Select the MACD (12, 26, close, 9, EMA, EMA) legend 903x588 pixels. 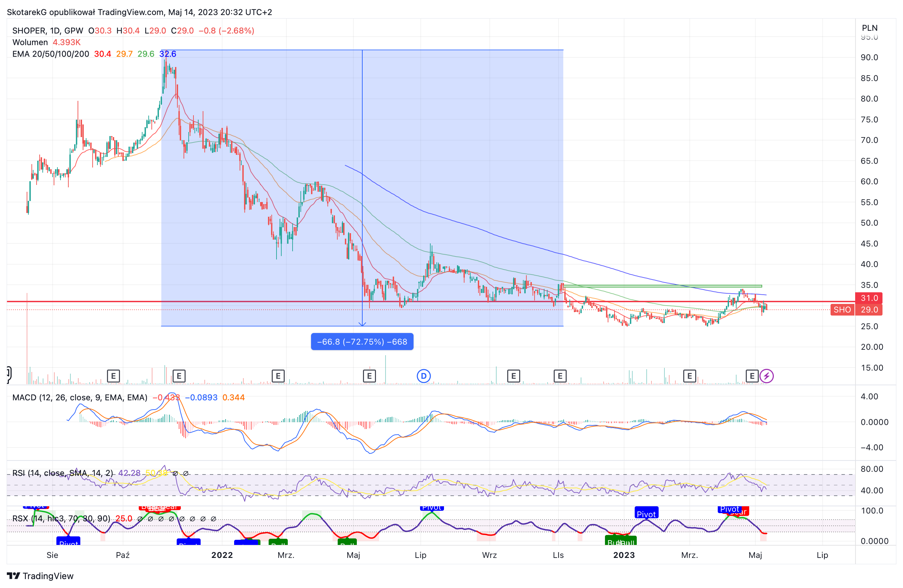[x=80, y=398]
